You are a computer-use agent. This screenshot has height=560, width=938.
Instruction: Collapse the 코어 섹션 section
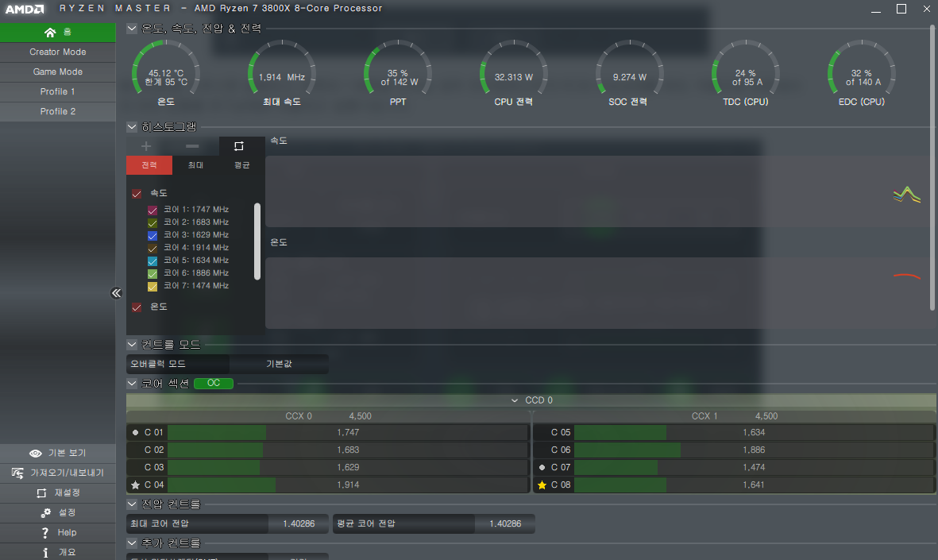click(x=132, y=383)
